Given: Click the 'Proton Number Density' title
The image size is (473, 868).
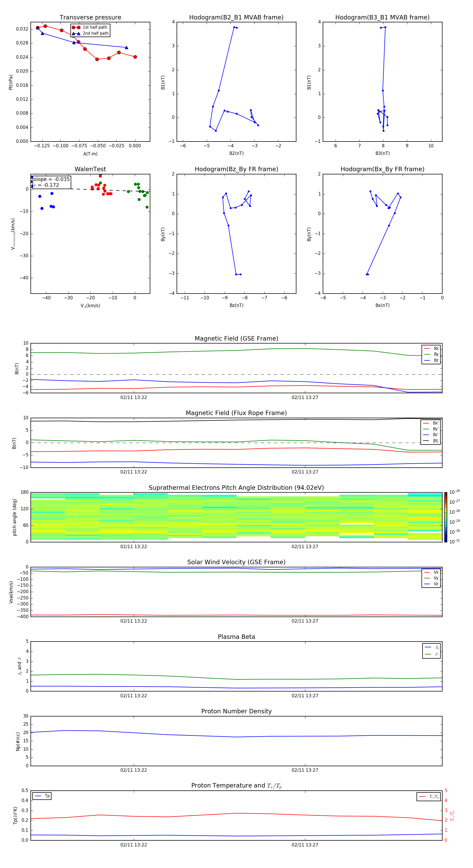Looking at the screenshot, I should pyautogui.click(x=236, y=711).
